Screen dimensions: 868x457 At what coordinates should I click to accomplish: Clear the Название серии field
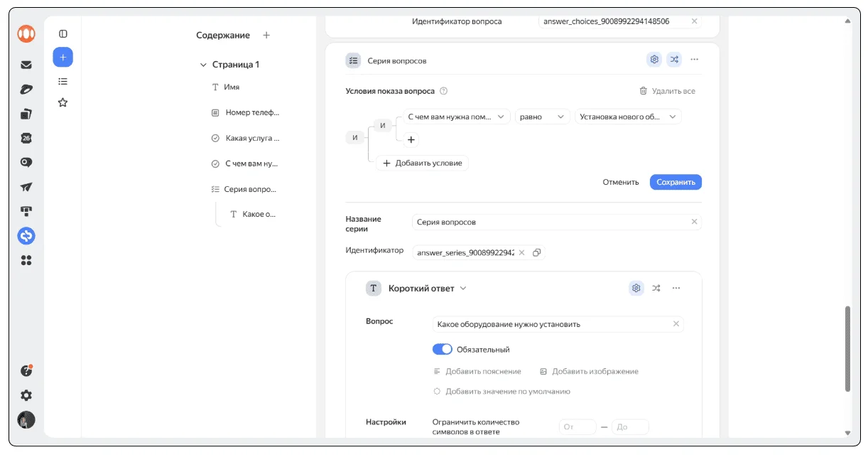tap(695, 222)
